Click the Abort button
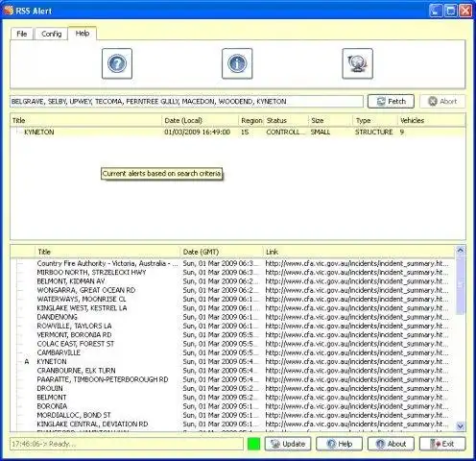 [x=442, y=102]
